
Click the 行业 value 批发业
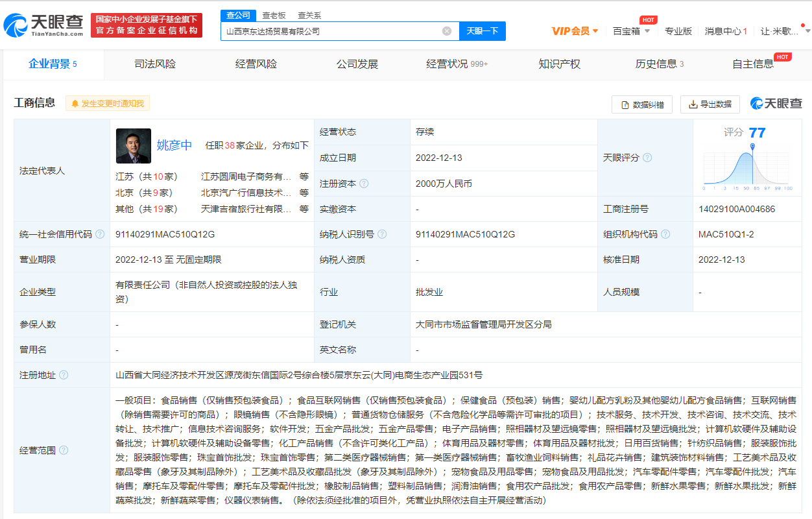click(x=429, y=292)
